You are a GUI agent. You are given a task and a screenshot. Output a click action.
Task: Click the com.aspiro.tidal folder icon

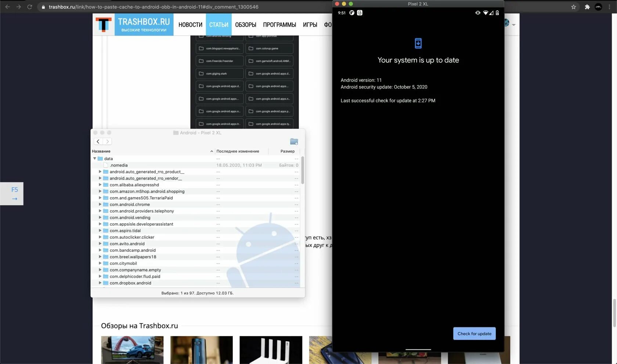(106, 231)
